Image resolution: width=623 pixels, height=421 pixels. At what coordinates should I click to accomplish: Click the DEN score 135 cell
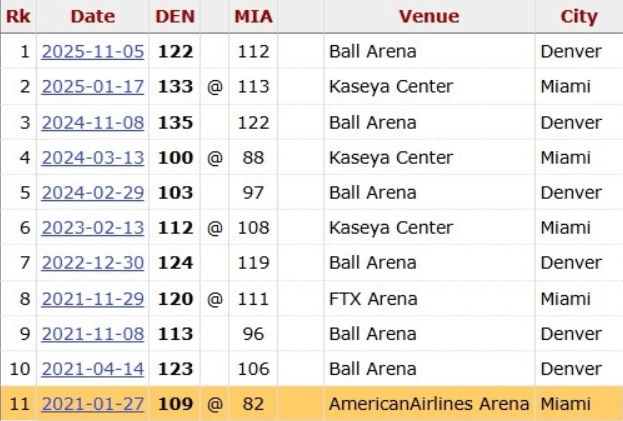click(175, 123)
